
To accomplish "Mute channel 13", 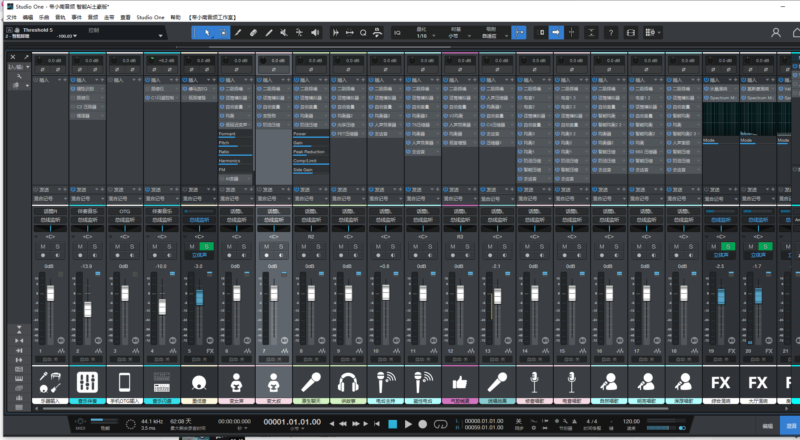I will pos(490,247).
